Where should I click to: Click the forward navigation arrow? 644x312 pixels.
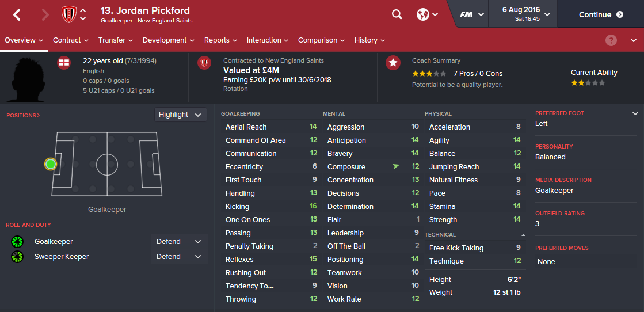point(45,15)
